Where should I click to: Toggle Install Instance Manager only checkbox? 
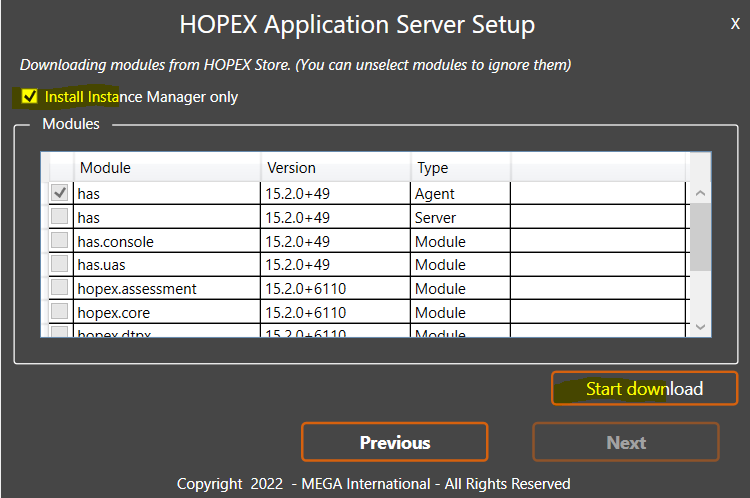pyautogui.click(x=29, y=97)
